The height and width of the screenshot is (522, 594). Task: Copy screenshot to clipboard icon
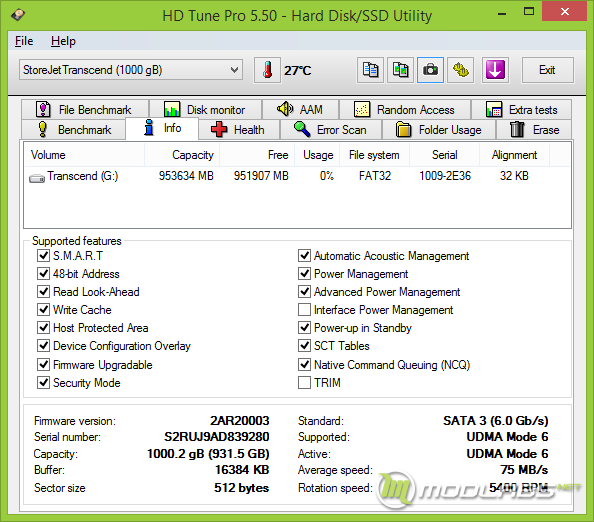(x=400, y=70)
